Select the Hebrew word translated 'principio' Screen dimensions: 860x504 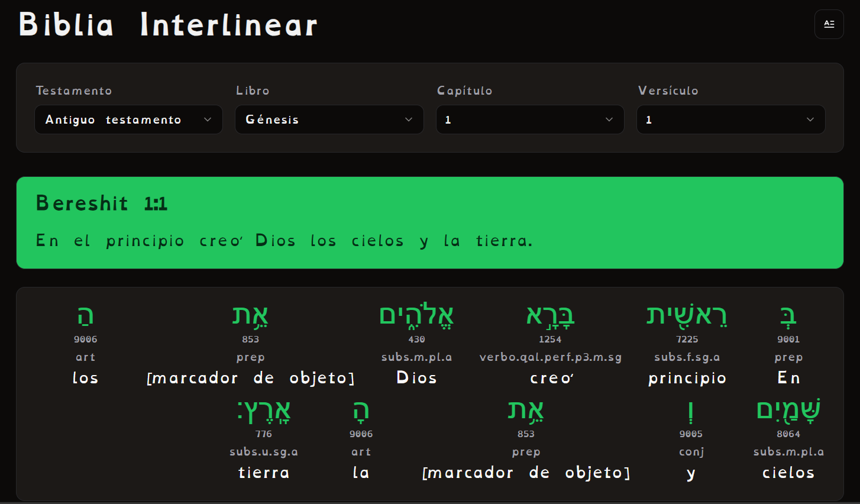[x=687, y=316]
